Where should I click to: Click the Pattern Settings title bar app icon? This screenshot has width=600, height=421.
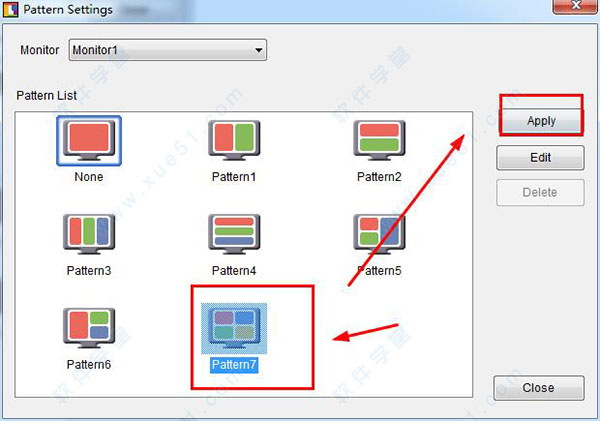tap(11, 9)
